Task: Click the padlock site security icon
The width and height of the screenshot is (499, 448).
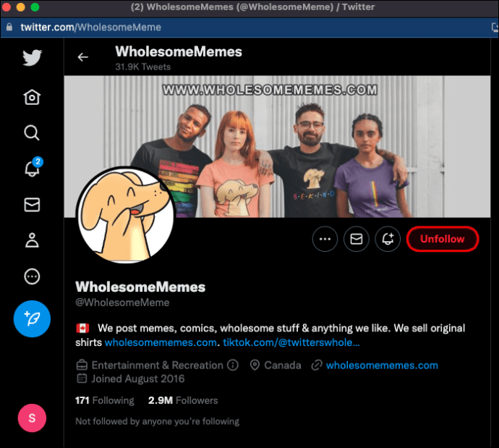Action: tap(9, 27)
